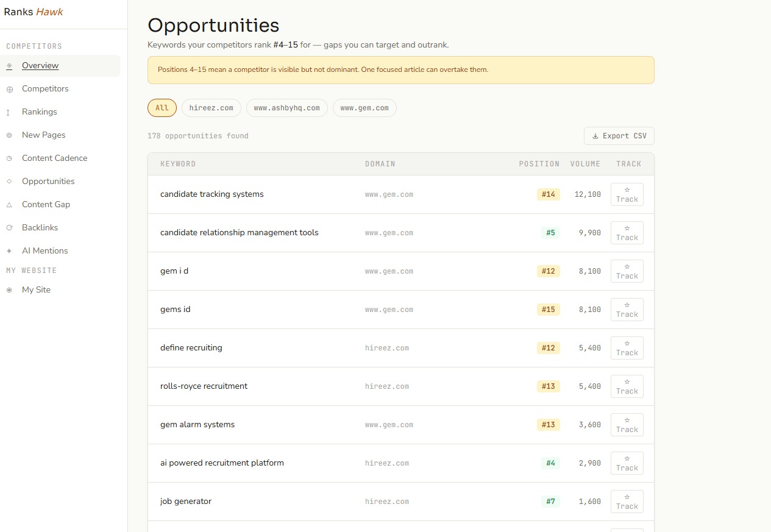The image size is (771, 532).
Task: Click the gem i d keyword
Action: 174,271
